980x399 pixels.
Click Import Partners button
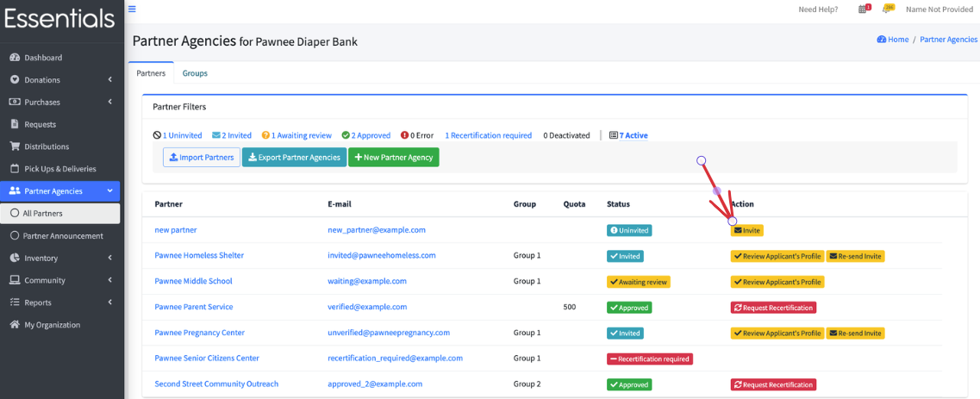click(201, 158)
